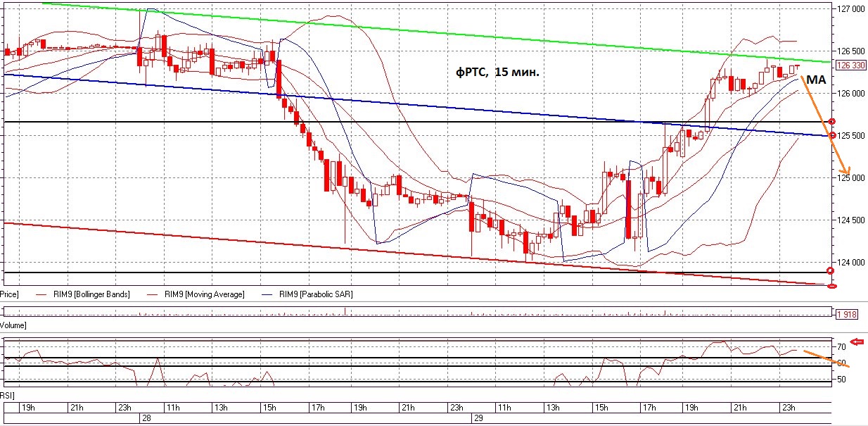Viewport: 868px width, 426px height.
Task: Click the RSI scale label 70
Action: [841, 347]
